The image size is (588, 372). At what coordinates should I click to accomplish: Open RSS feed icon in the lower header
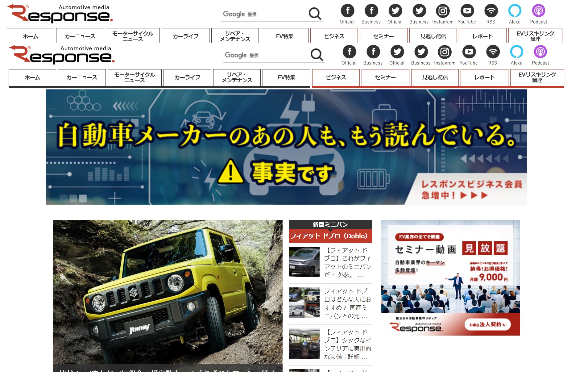tap(493, 52)
